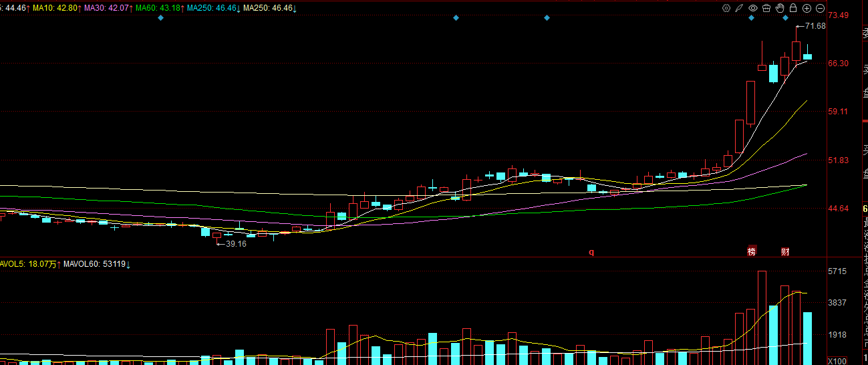
Task: Click the 66.30 price axis value
Action: [839, 64]
